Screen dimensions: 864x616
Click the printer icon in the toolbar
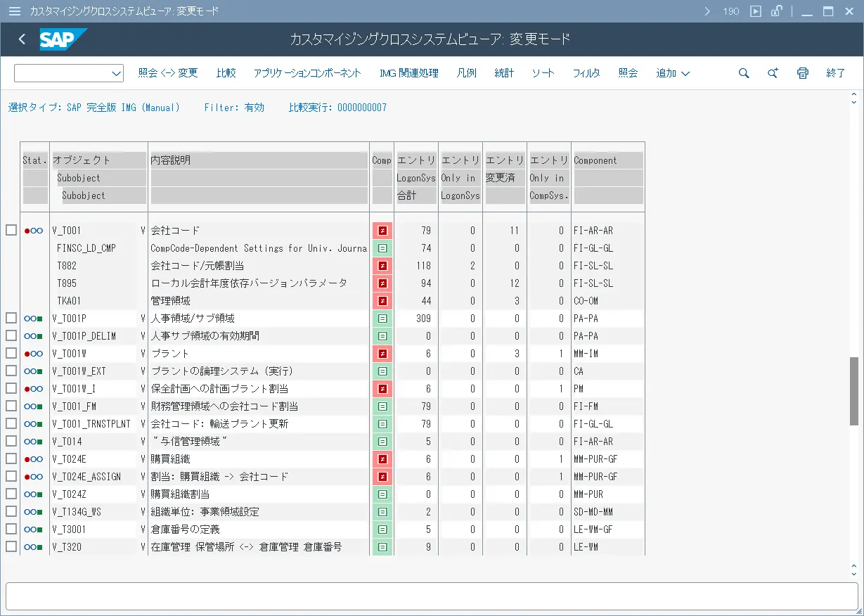803,73
